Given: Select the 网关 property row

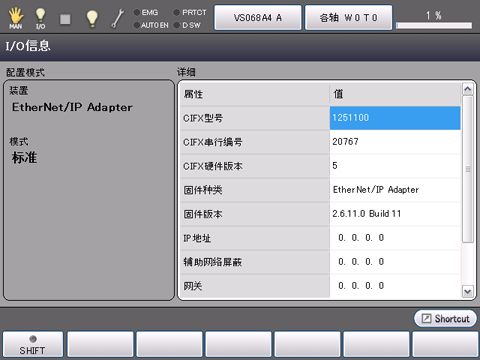Looking at the screenshot, I should pyautogui.click(x=255, y=286).
